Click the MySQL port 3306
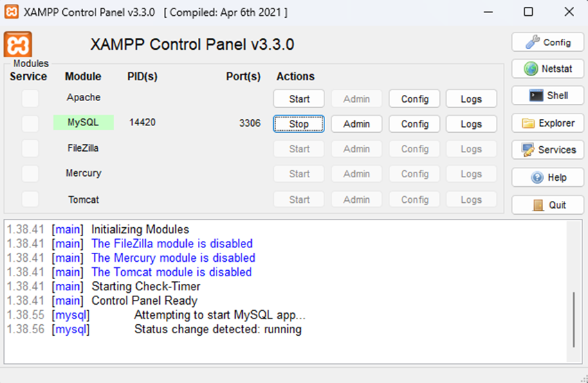 click(250, 123)
